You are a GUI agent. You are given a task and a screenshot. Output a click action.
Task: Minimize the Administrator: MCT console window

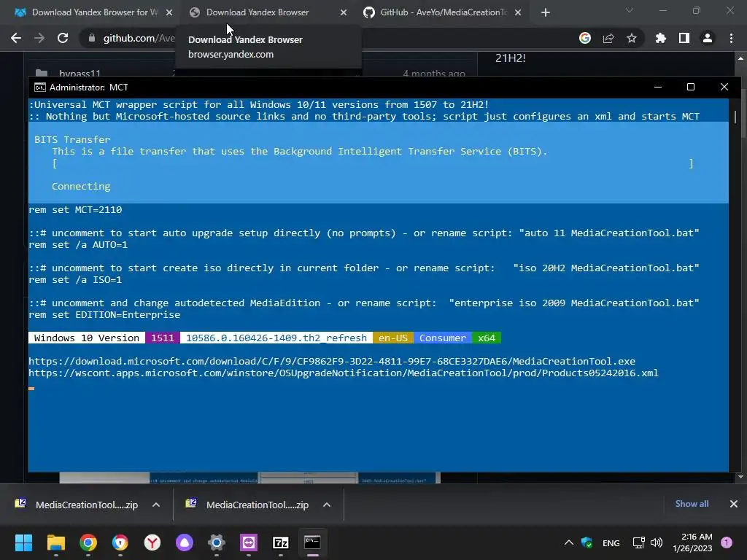658,87
